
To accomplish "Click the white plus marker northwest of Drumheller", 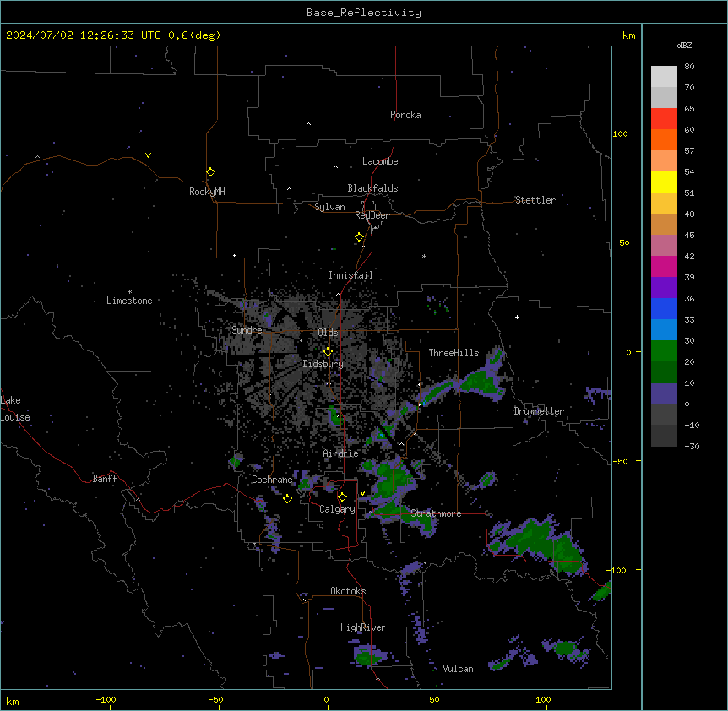I will 517,317.
